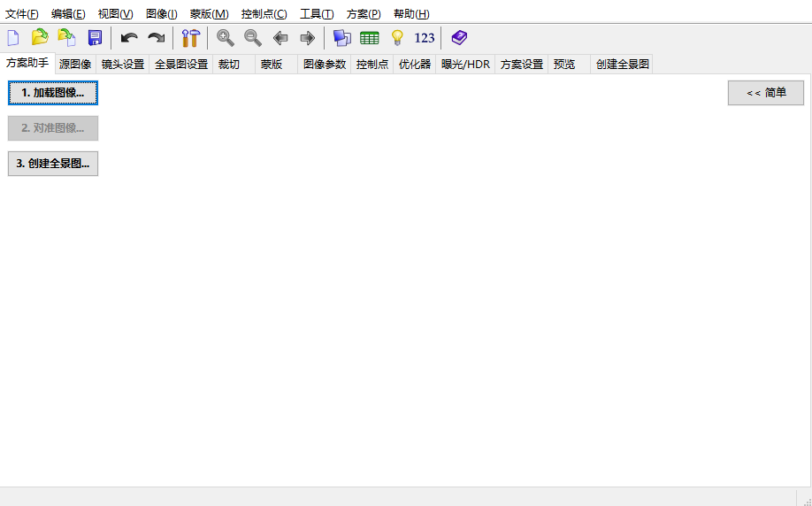Screen dimensions: 812x506
Task: Open help via the purple book icon
Action: (459, 37)
